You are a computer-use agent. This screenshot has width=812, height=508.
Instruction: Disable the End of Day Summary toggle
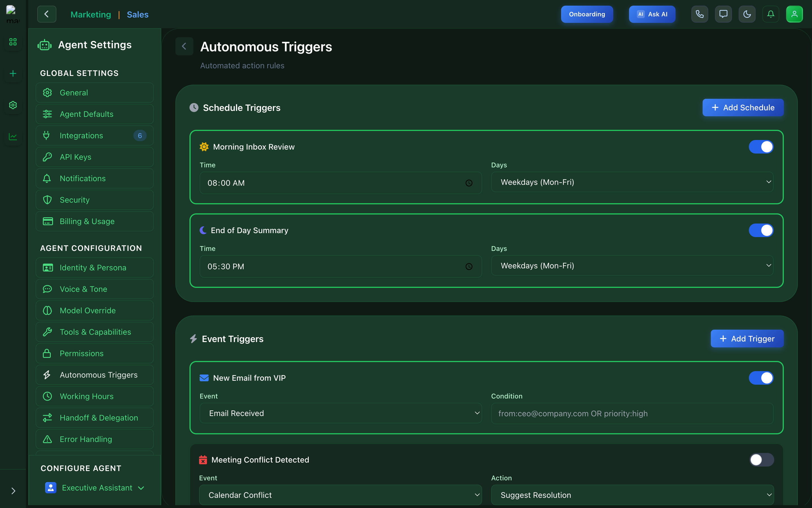[x=761, y=231]
